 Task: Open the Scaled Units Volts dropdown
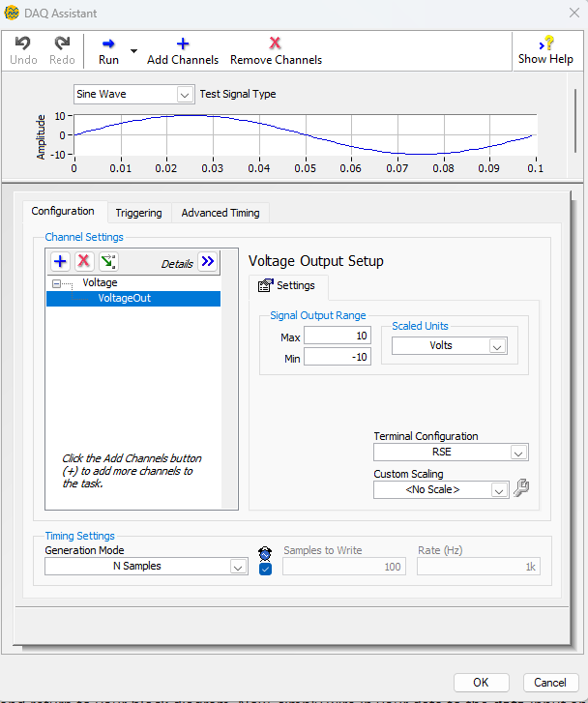[497, 346]
